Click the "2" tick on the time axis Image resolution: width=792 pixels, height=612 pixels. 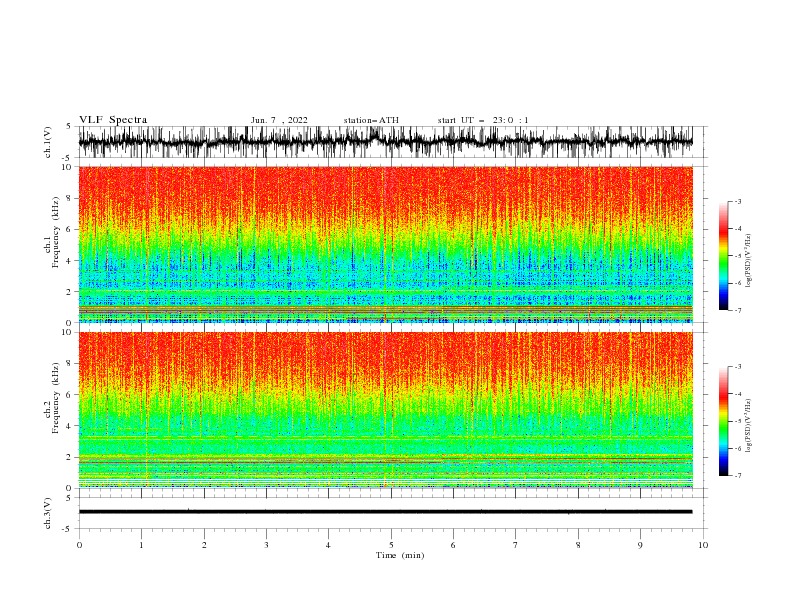coord(204,545)
